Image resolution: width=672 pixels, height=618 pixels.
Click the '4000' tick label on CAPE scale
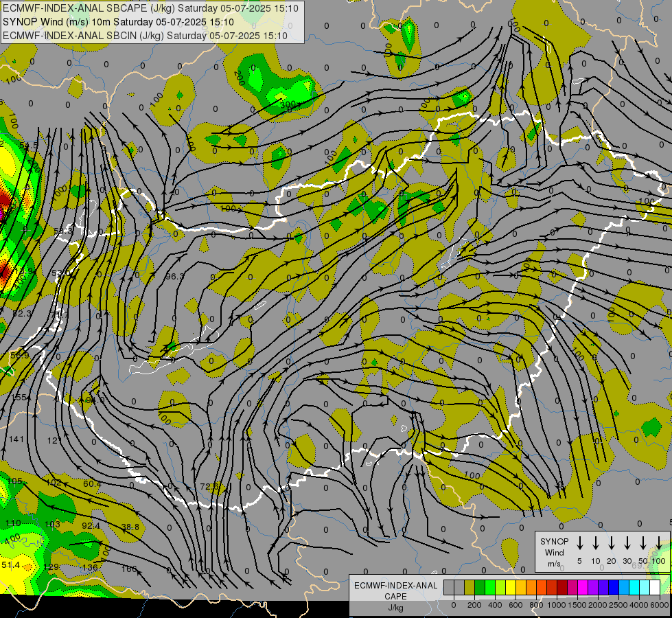tap(639, 605)
